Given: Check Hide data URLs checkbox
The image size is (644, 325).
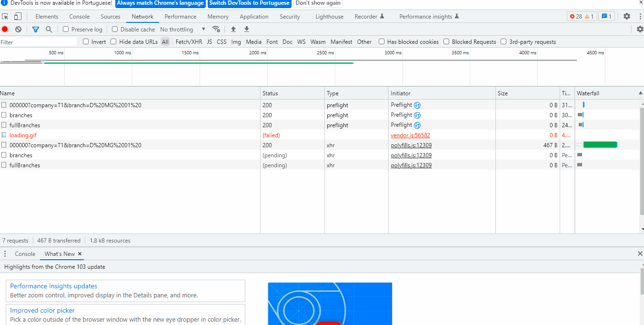Looking at the screenshot, I should click(113, 41).
